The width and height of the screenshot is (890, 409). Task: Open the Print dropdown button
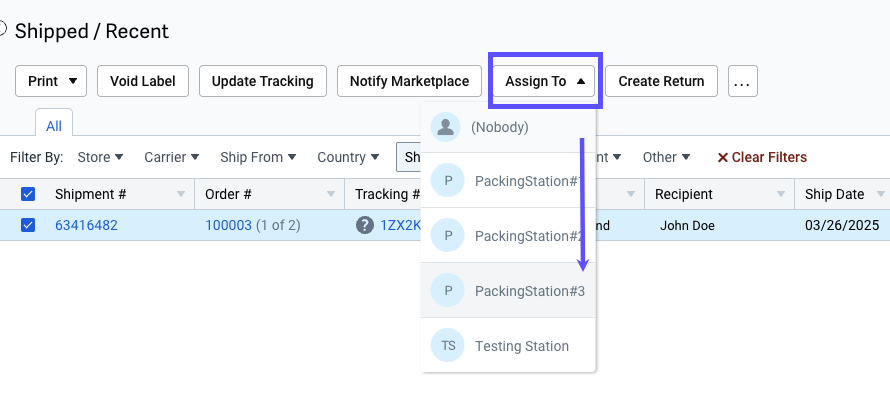(51, 81)
